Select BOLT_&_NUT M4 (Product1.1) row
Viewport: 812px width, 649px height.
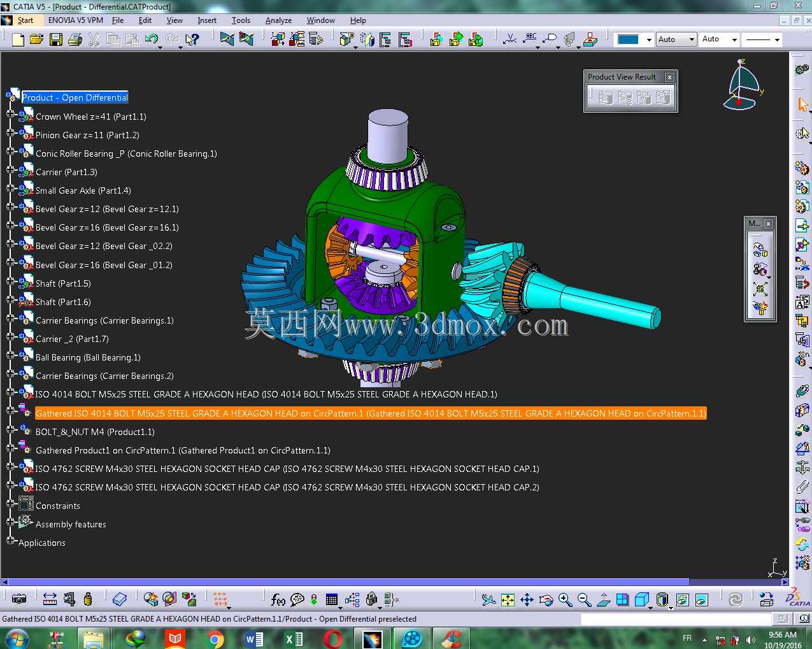coord(95,432)
